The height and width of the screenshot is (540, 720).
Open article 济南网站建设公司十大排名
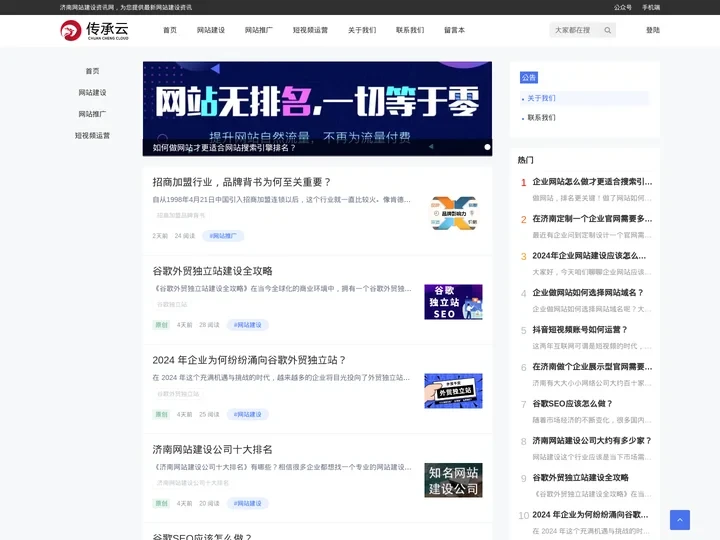pos(213,450)
